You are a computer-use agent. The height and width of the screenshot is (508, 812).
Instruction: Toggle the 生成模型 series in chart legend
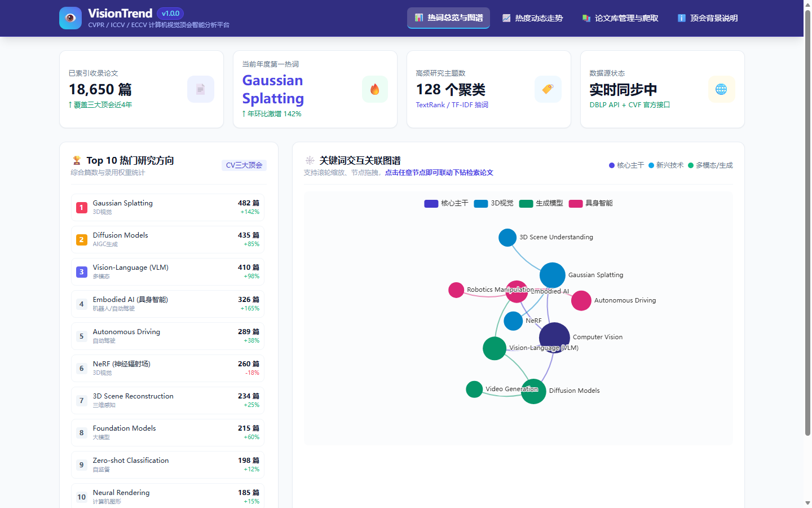tap(541, 204)
